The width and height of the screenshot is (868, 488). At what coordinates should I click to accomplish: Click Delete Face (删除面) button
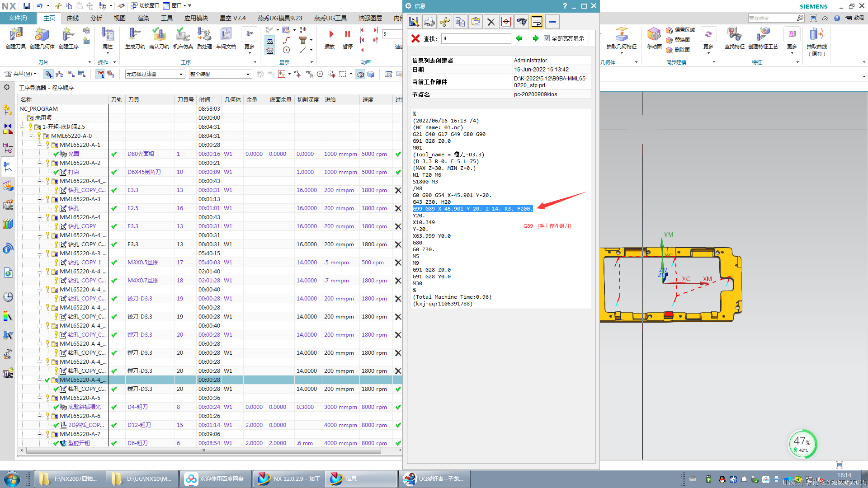(x=678, y=50)
